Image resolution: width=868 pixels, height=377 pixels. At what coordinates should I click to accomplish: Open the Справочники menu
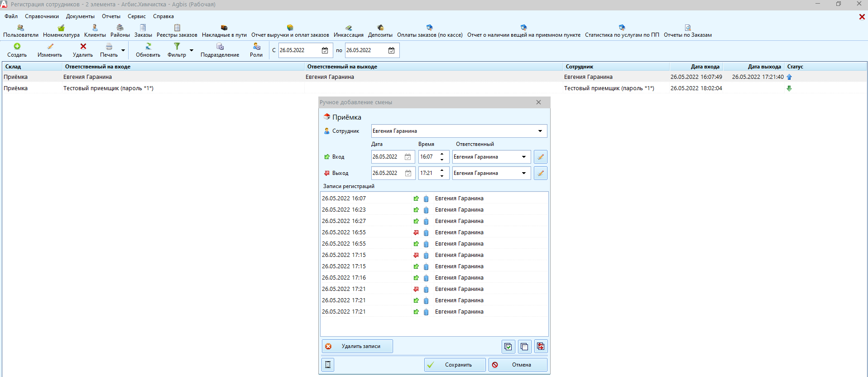42,16
